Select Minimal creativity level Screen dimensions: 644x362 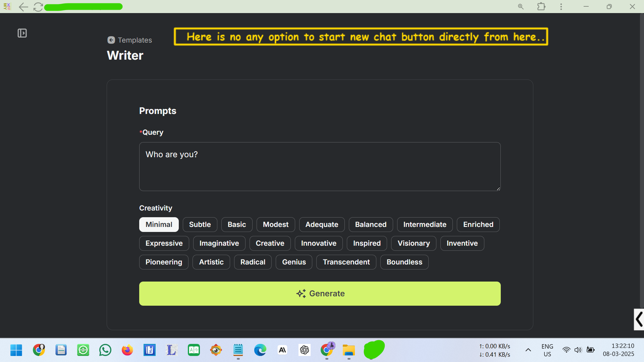point(159,225)
